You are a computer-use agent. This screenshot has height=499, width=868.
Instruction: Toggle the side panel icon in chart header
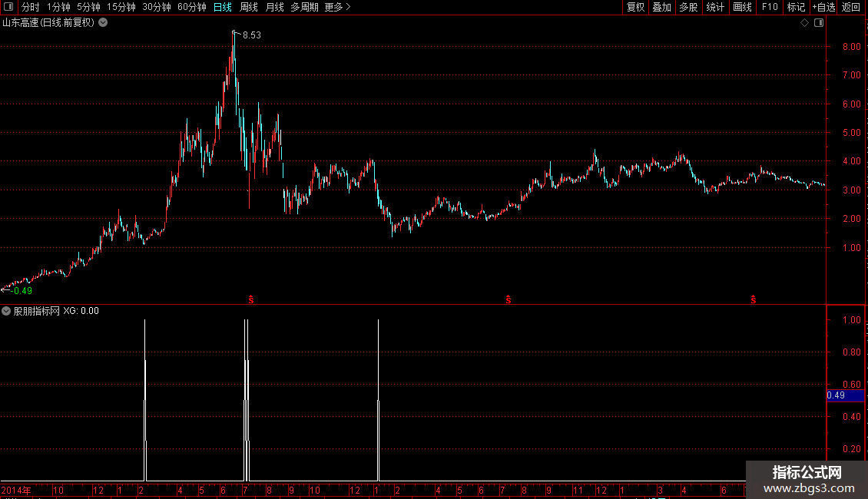(x=819, y=23)
